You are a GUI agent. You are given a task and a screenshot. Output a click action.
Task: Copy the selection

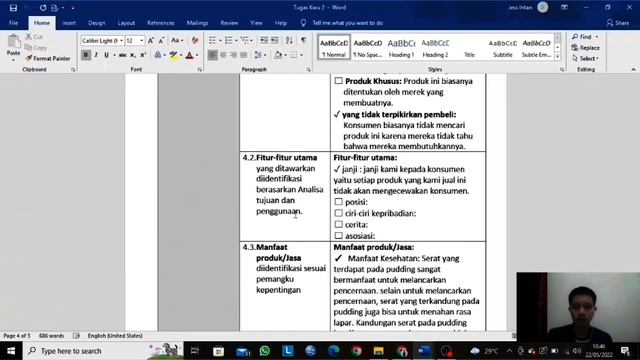[36, 48]
